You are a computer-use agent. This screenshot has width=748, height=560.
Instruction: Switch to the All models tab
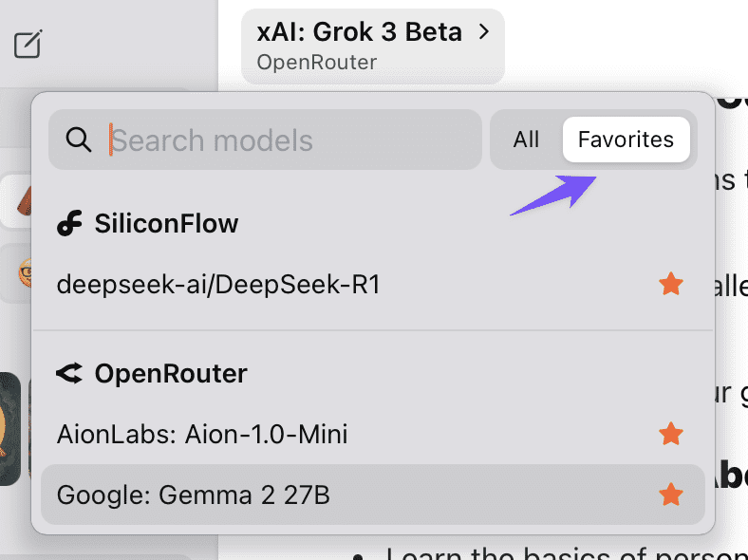click(x=526, y=140)
